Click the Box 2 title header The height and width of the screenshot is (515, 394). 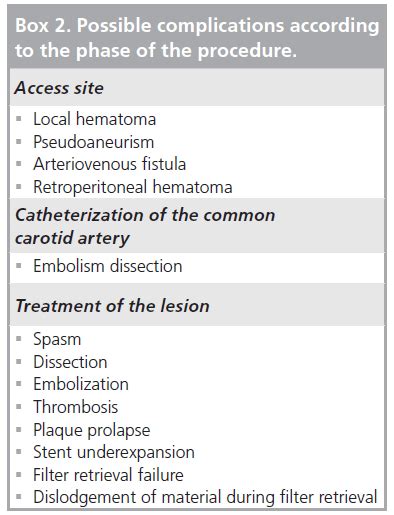pyautogui.click(x=197, y=38)
